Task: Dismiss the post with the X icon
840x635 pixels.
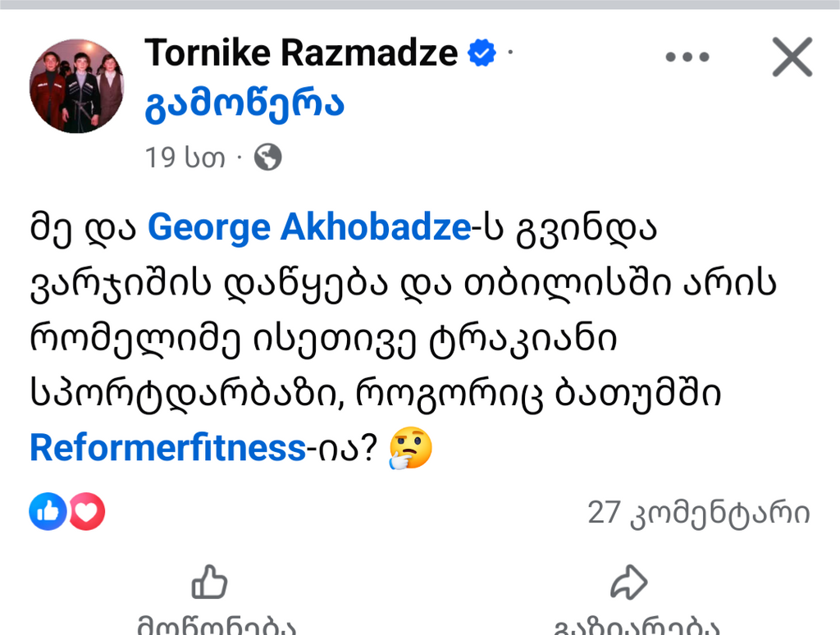Action: click(x=792, y=57)
